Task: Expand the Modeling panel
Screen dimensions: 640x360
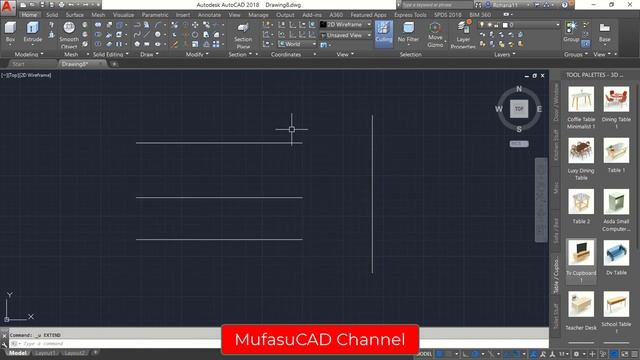Action: point(29,54)
